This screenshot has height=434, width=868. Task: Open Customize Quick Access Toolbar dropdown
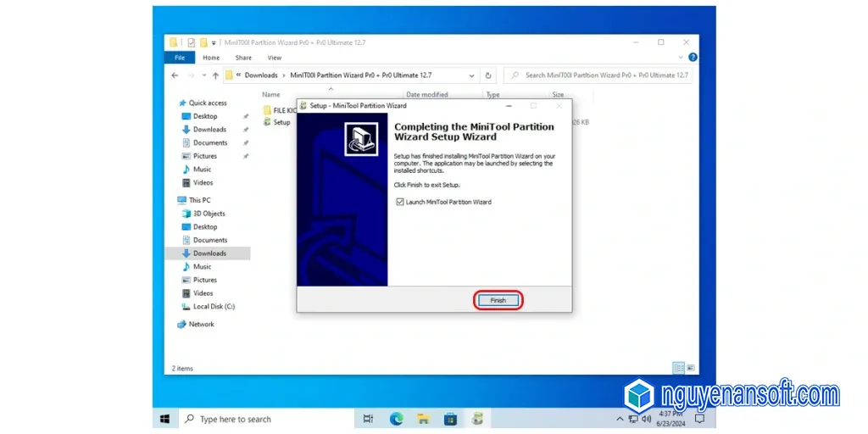click(x=214, y=42)
